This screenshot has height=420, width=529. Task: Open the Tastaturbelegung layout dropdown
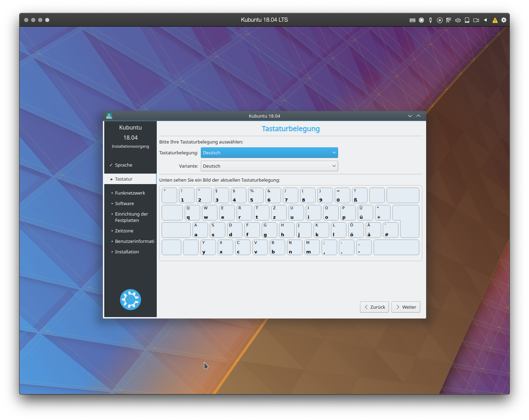pos(269,153)
